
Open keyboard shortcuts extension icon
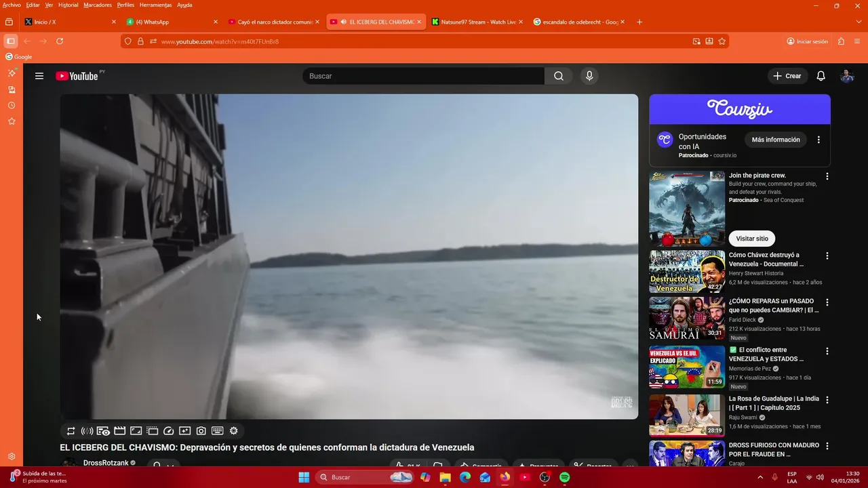point(218,431)
